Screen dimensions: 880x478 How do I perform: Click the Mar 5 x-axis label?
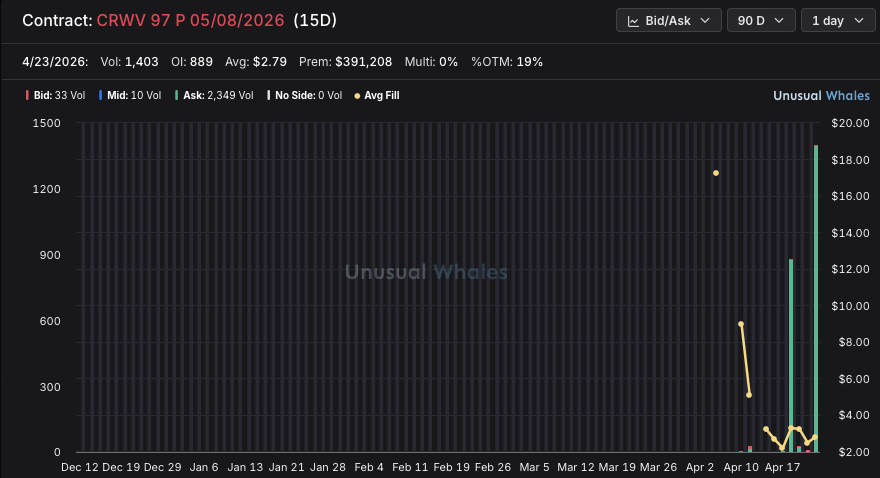click(534, 467)
